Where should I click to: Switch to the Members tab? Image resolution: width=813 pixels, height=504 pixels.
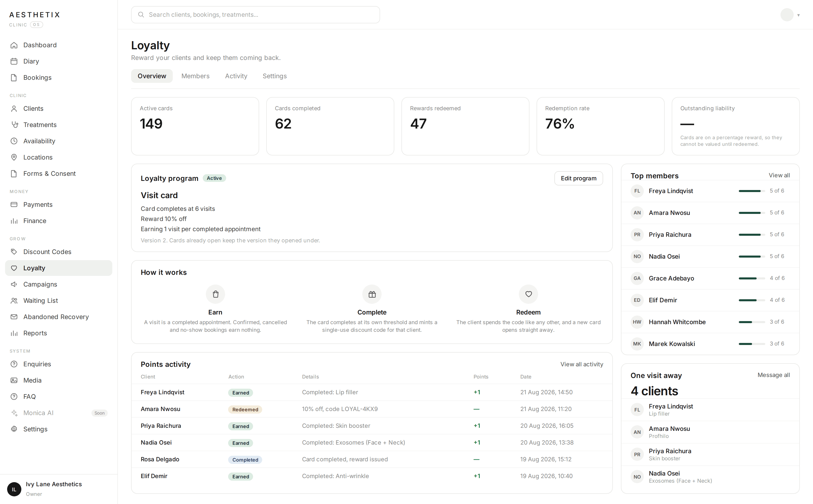click(x=195, y=76)
